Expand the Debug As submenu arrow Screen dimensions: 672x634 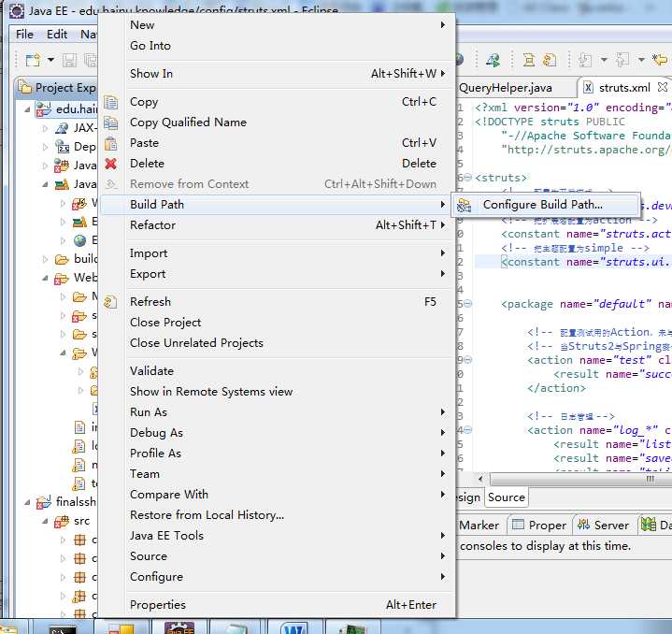point(443,433)
